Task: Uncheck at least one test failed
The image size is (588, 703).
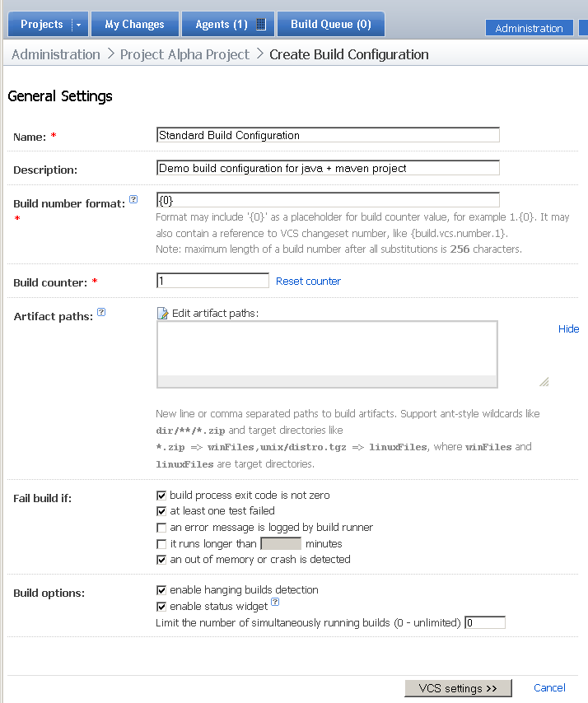Action: click(161, 511)
